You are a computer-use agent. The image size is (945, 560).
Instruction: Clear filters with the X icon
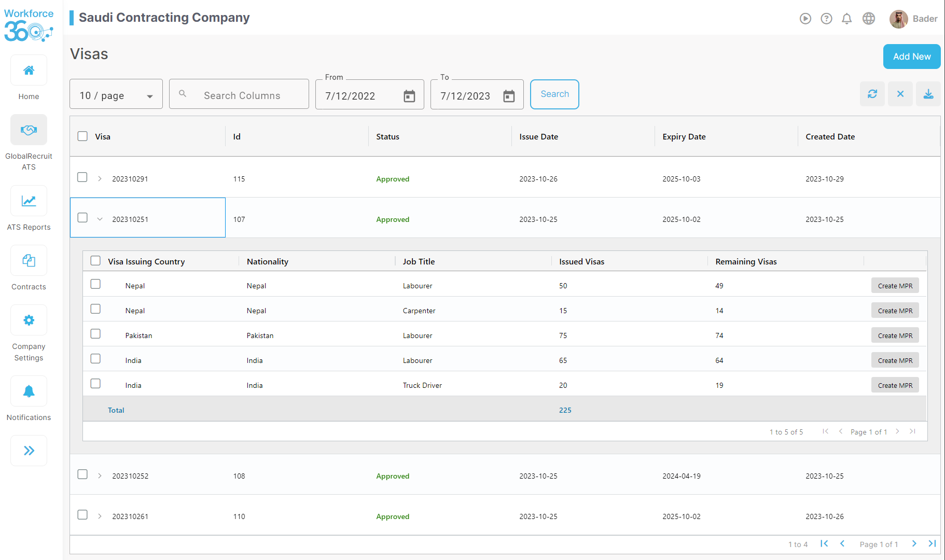point(900,94)
